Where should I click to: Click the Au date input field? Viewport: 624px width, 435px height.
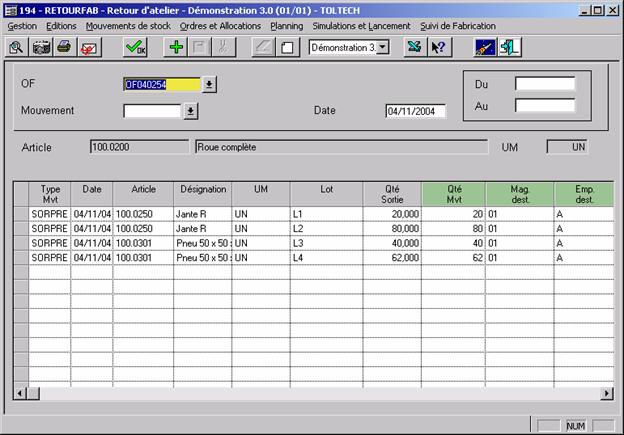[x=545, y=106]
